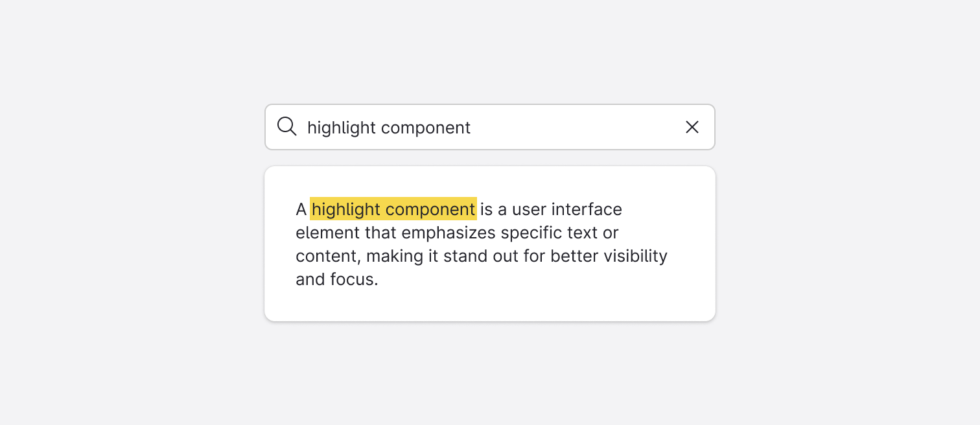Click the word "focus." ending the paragraph
The image size is (980, 425).
pyautogui.click(x=355, y=279)
